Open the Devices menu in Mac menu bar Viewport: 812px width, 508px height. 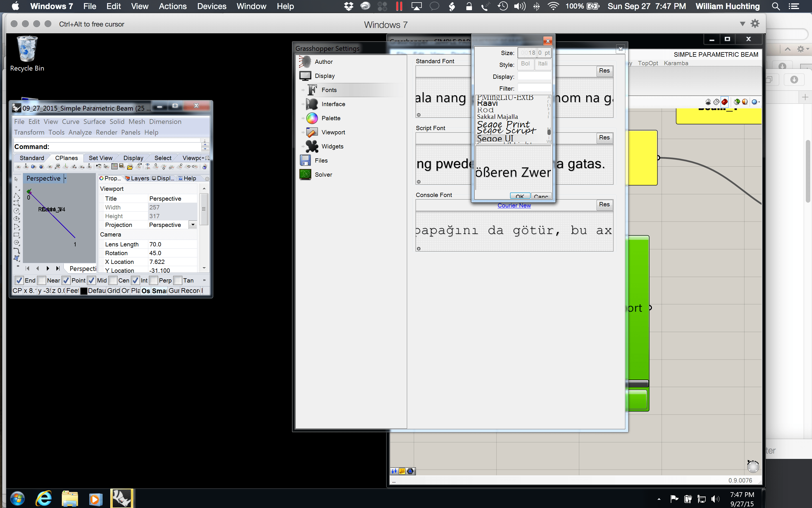(211, 6)
